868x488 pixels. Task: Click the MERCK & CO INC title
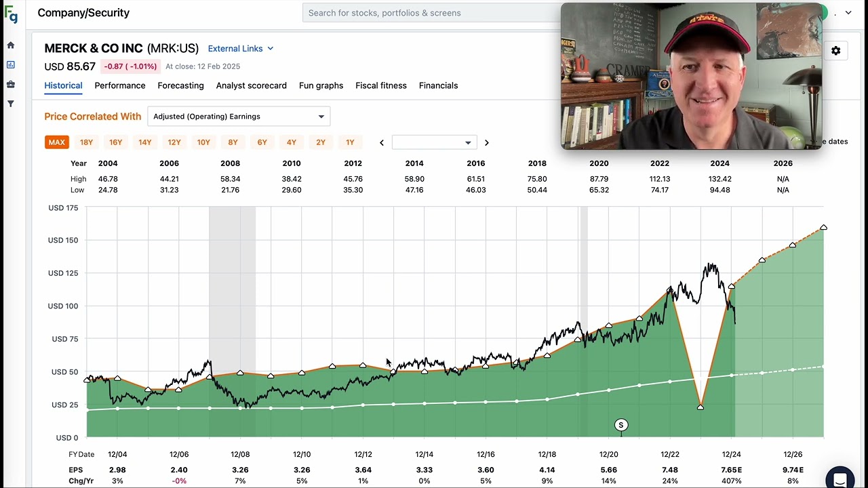[94, 49]
